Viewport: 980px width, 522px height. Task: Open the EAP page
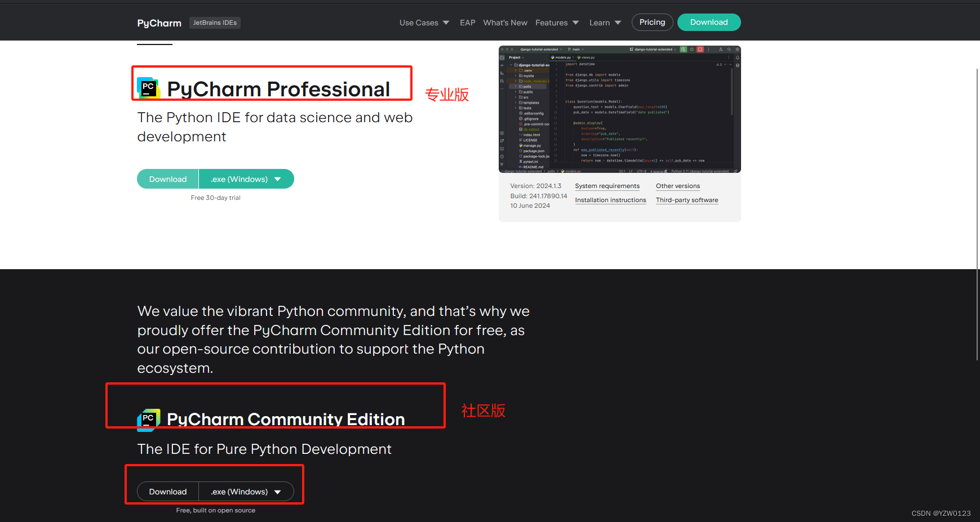[467, 23]
